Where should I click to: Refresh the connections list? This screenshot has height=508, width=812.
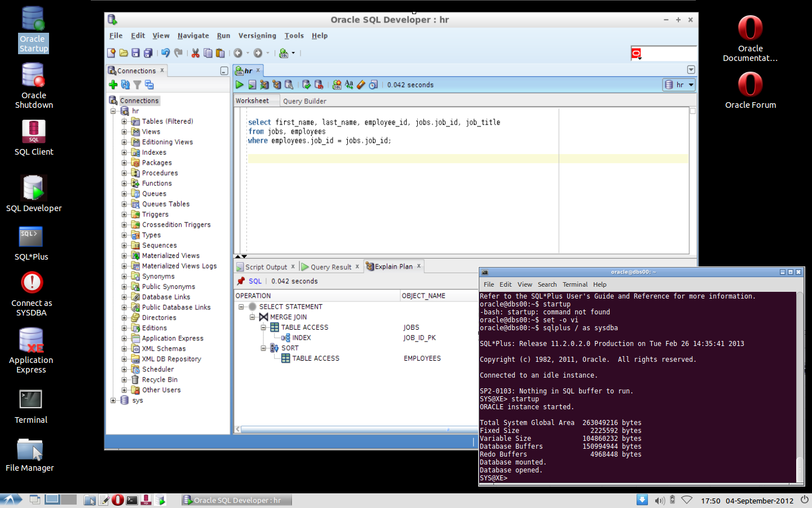(125, 85)
